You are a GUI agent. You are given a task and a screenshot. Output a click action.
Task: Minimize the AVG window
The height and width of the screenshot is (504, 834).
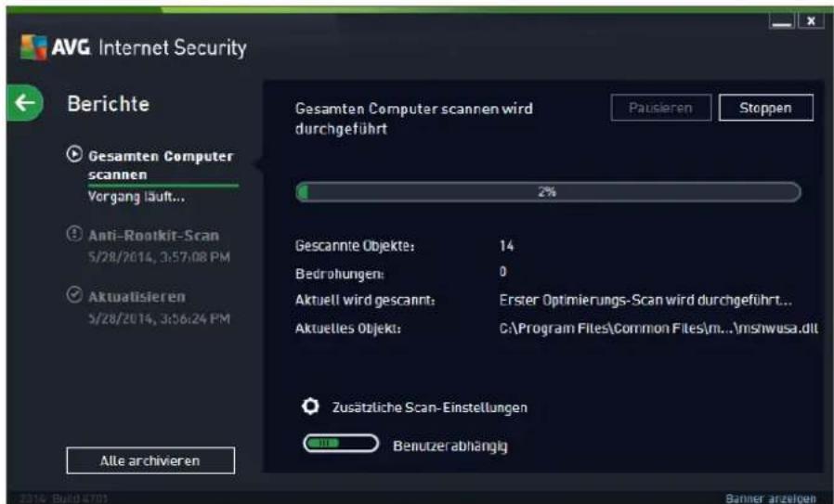pyautogui.click(x=782, y=20)
